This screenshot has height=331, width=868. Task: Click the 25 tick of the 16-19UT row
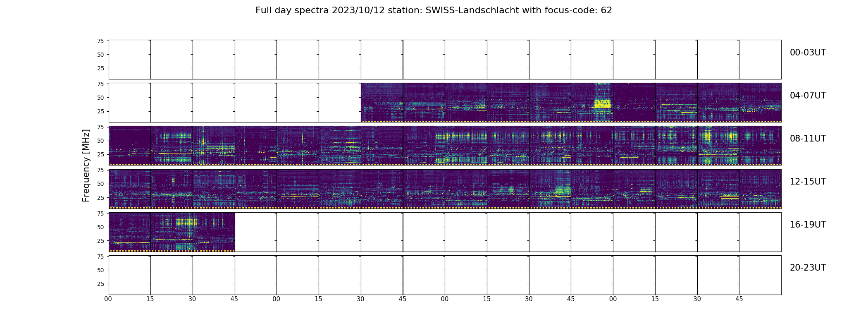tap(100, 241)
